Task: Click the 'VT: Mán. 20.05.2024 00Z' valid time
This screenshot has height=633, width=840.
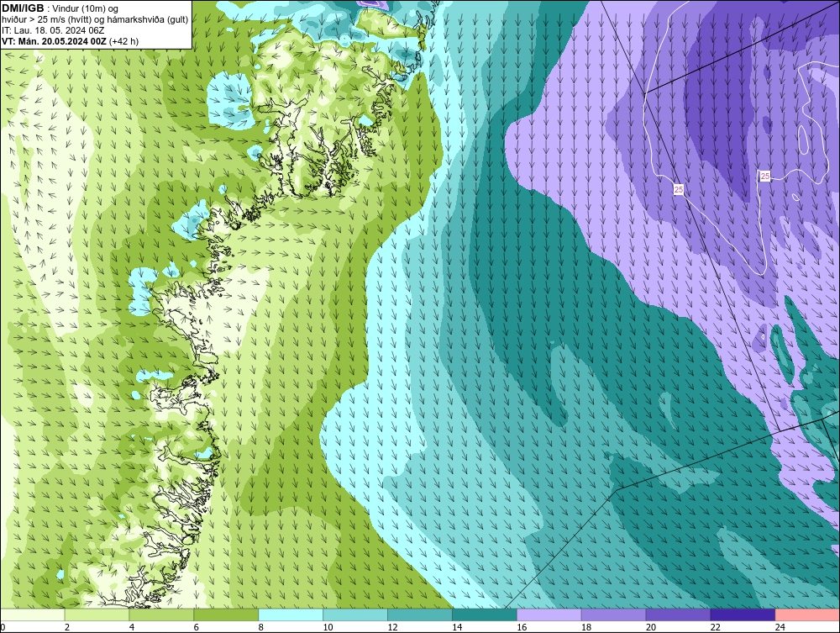Action: 54,41
